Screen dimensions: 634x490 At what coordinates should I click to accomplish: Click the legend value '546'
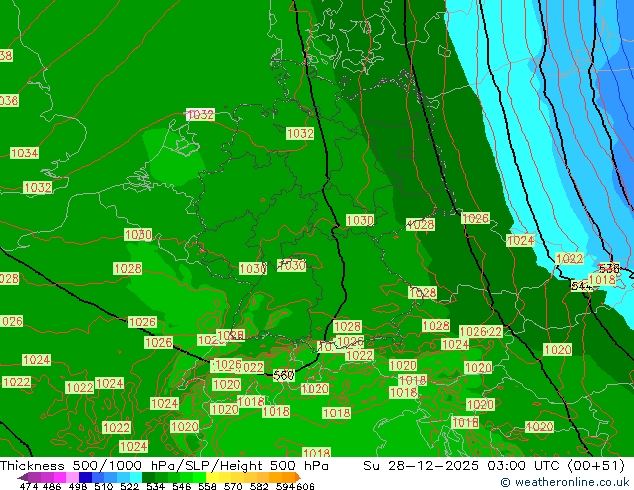tap(182, 486)
